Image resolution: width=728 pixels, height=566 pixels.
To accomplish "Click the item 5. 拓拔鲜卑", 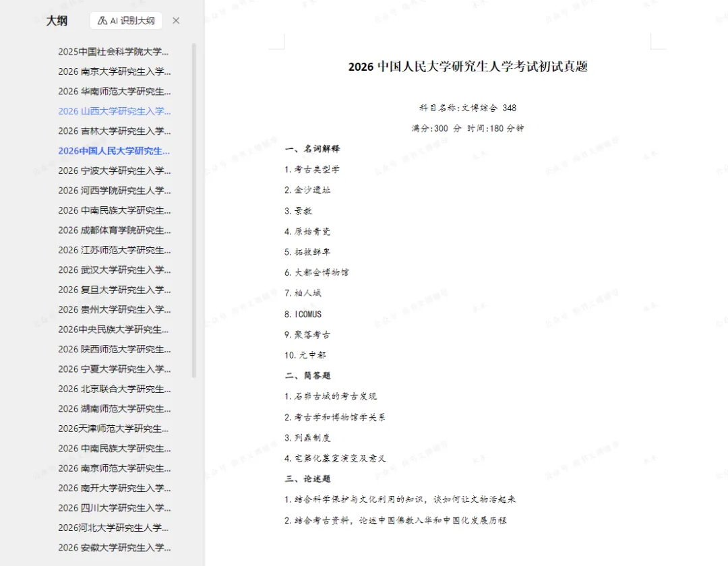I will tap(307, 252).
